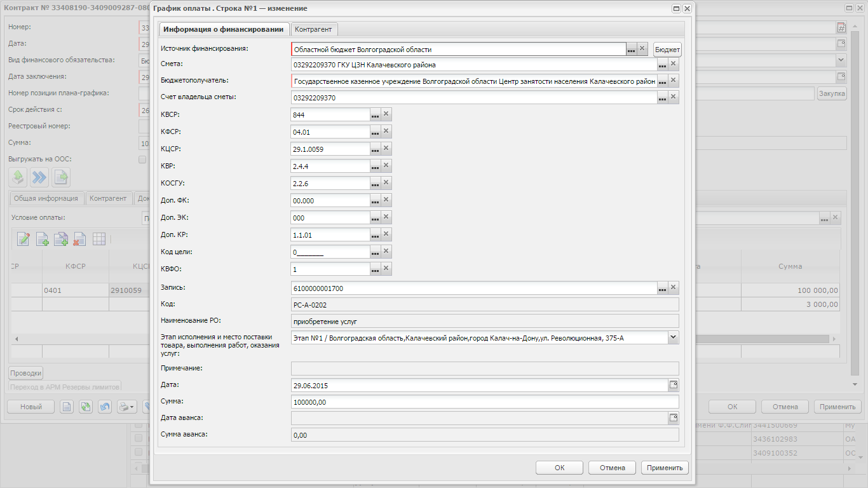Clear the КОСГУ field value

click(x=386, y=183)
